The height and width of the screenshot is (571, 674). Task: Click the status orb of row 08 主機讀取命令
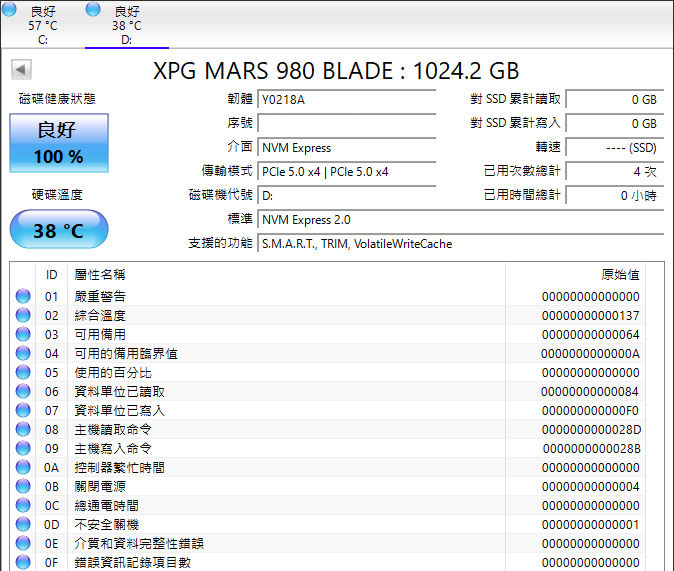[x=23, y=429]
